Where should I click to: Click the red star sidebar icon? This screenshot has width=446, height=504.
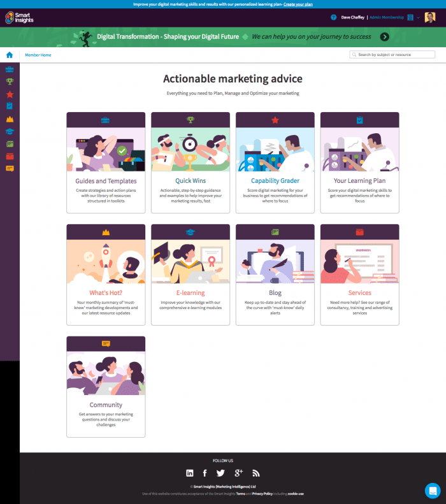tap(10, 94)
